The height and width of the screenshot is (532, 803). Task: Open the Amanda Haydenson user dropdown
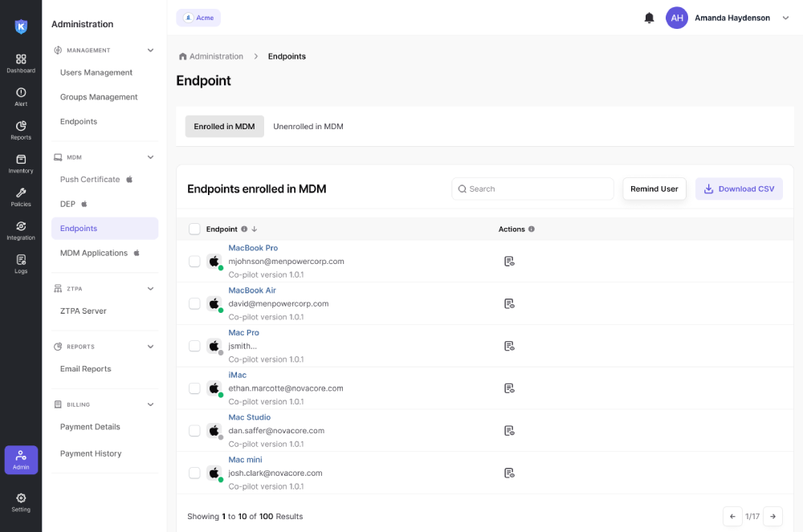coord(785,18)
